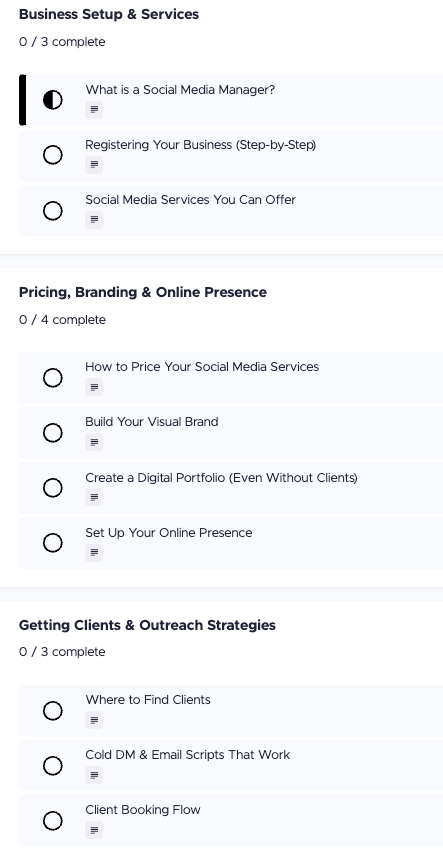Click text icon under Registering Your Business
The image size is (443, 854).
tap(94, 165)
